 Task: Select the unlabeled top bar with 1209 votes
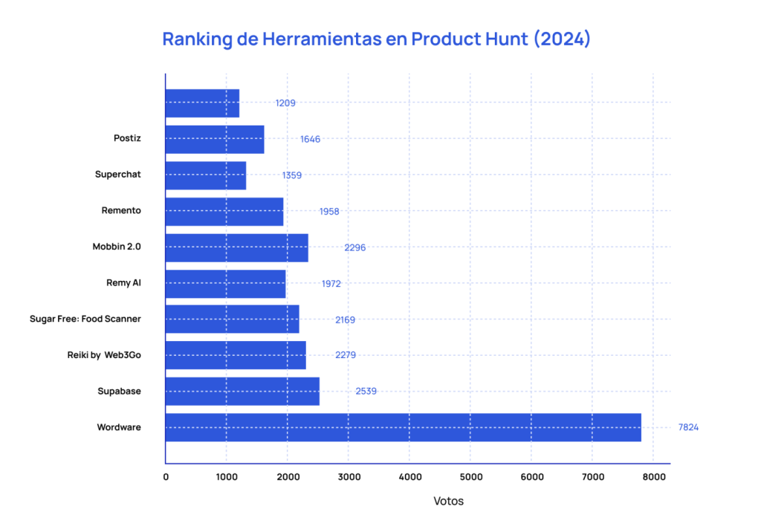click(202, 103)
